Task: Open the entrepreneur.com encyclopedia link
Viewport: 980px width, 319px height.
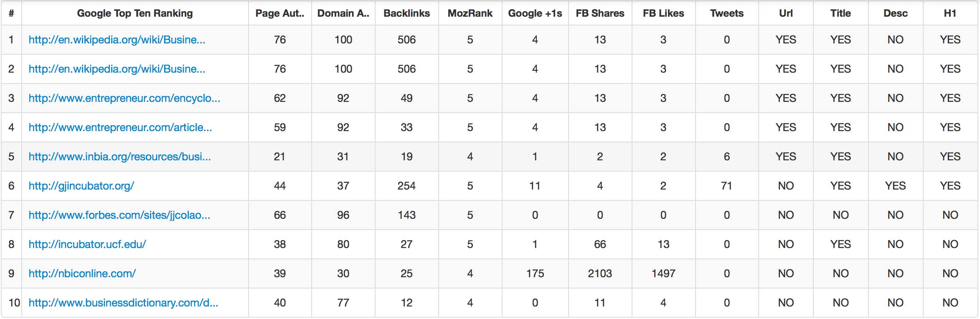Action: pos(124,98)
